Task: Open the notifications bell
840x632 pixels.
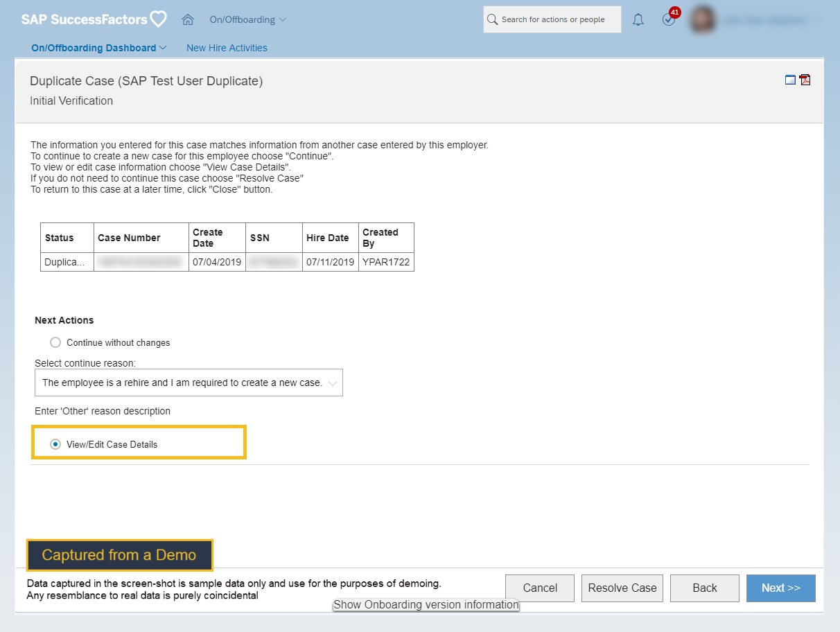Action: (638, 20)
